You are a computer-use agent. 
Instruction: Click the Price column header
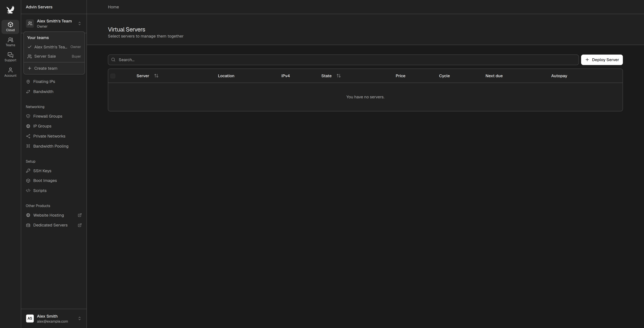(x=400, y=76)
